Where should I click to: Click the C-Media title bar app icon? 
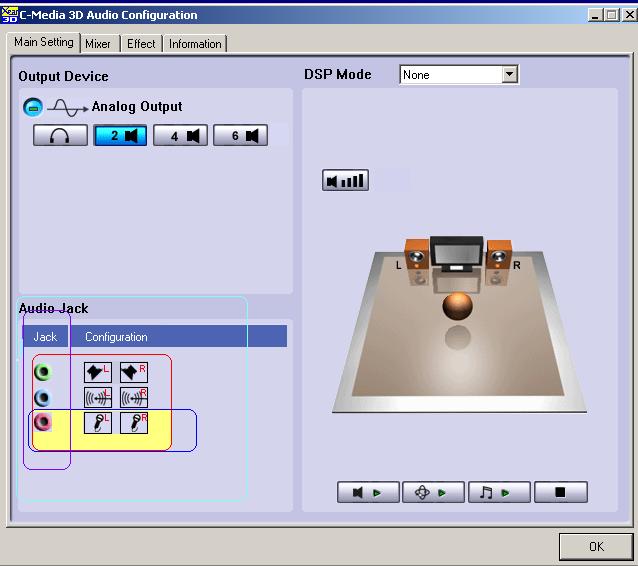click(x=9, y=15)
